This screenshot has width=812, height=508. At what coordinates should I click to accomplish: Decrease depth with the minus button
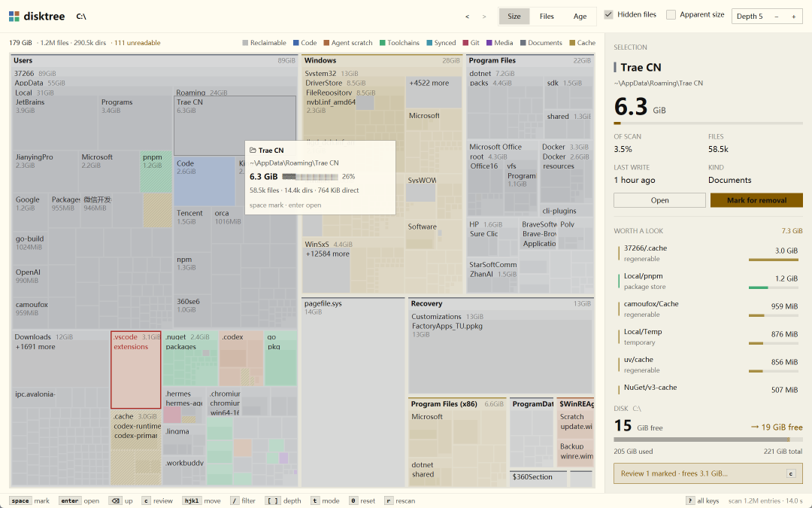point(776,16)
